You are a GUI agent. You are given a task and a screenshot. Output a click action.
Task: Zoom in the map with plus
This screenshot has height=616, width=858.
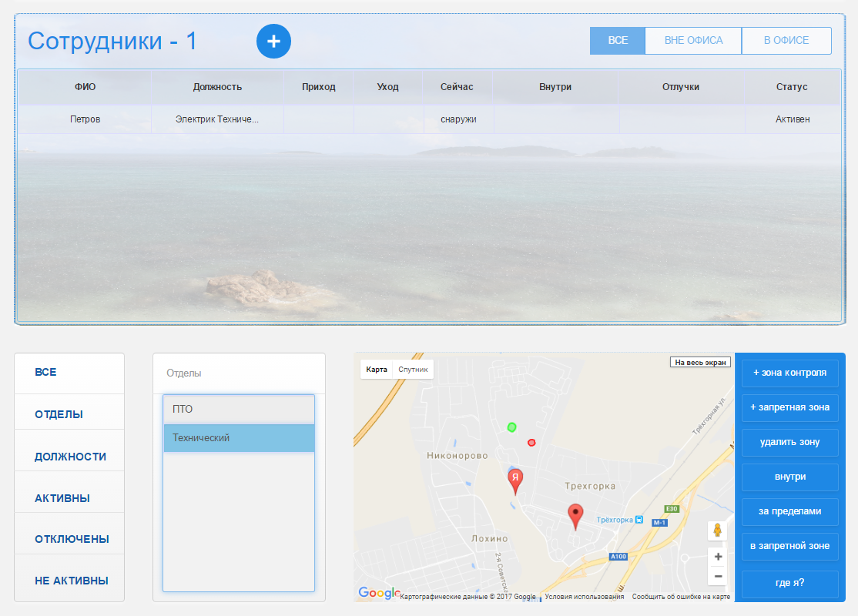(x=718, y=557)
